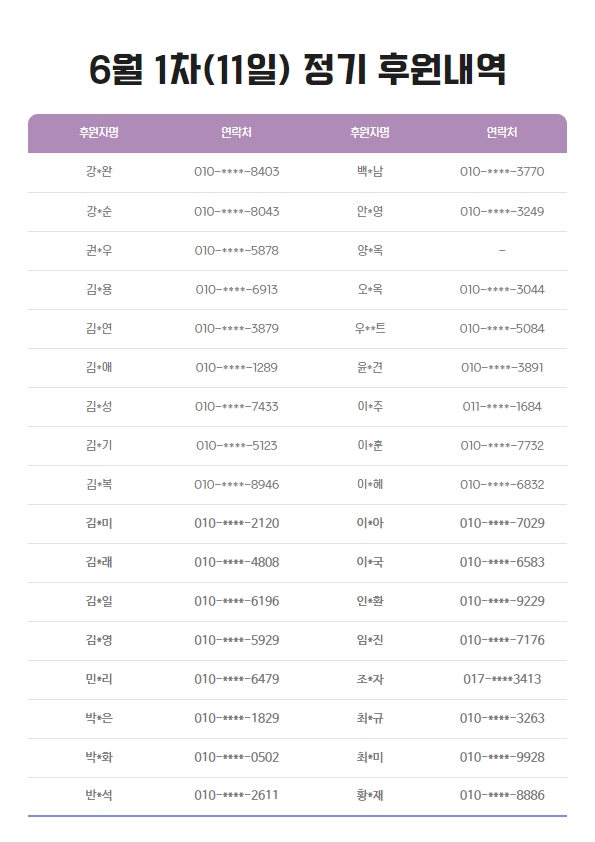Click phone number 010-****-2611
This screenshot has height=842, width=595.
point(236,795)
